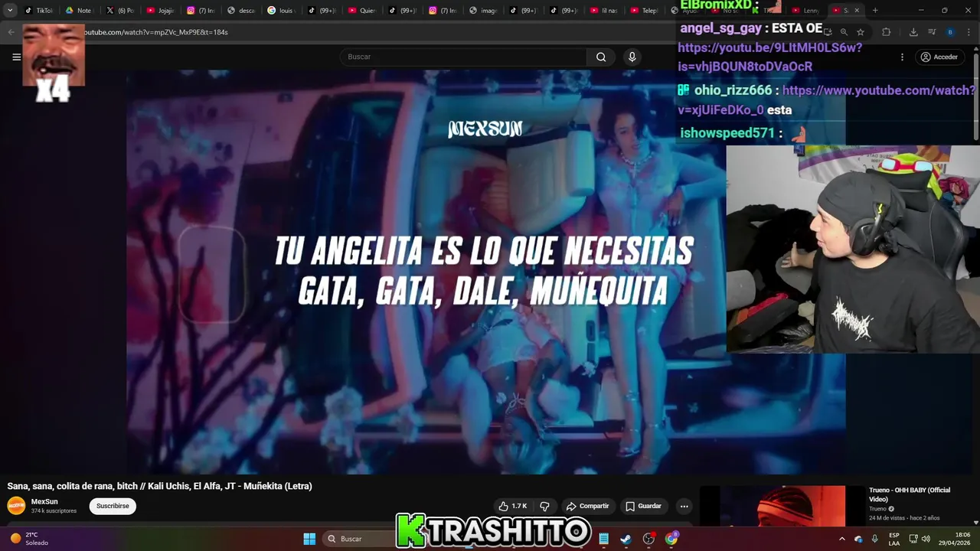Open Chrome from the taskbar

point(671,539)
